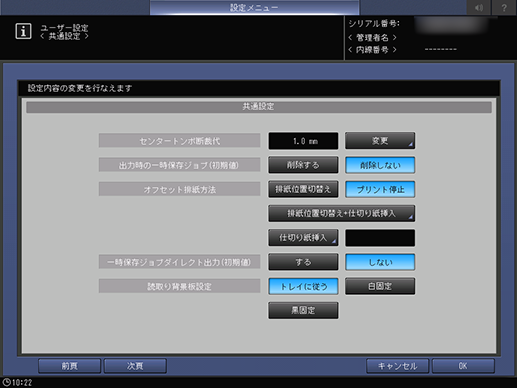
Task: Choose 排紙位置切替え offset output method
Action: click(x=303, y=189)
